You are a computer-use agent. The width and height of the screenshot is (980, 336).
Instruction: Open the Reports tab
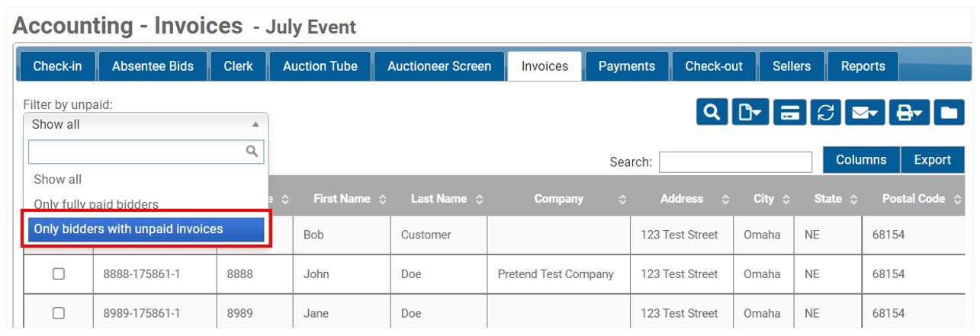click(x=863, y=66)
